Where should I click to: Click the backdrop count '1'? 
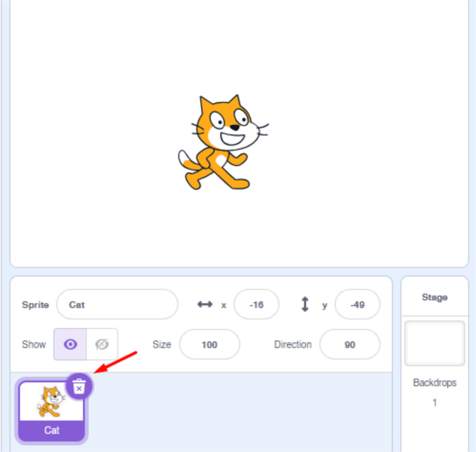435,403
